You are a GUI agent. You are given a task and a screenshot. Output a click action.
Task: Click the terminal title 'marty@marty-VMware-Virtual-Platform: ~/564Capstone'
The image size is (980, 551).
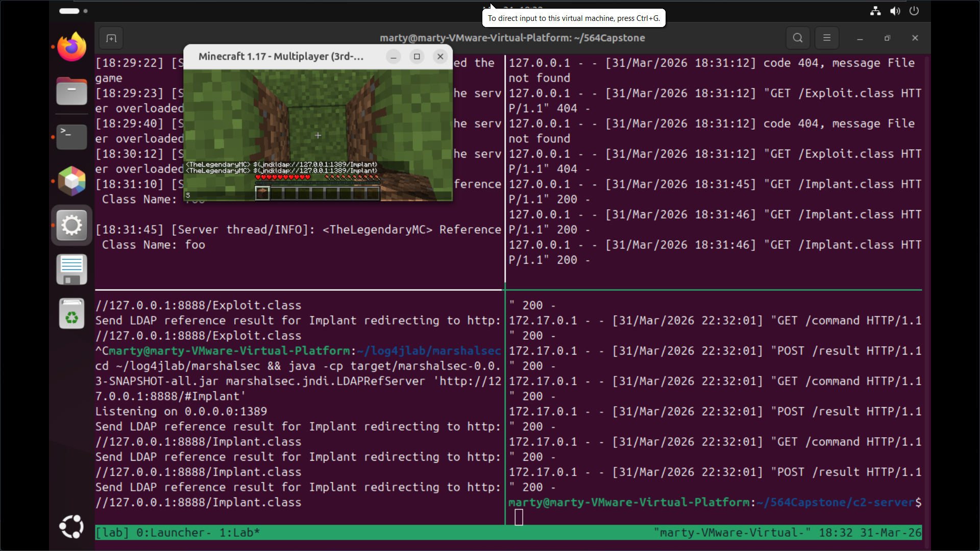(x=512, y=38)
